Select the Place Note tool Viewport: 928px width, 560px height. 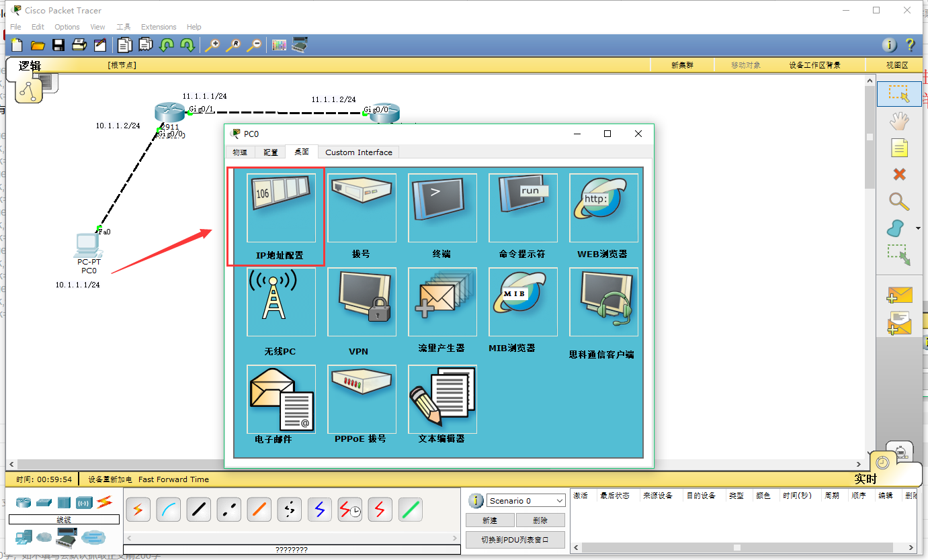(x=899, y=148)
